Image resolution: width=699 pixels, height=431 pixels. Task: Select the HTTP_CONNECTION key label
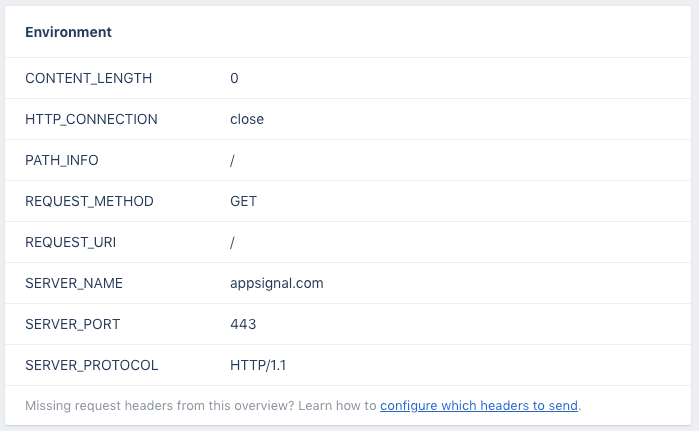click(x=91, y=119)
